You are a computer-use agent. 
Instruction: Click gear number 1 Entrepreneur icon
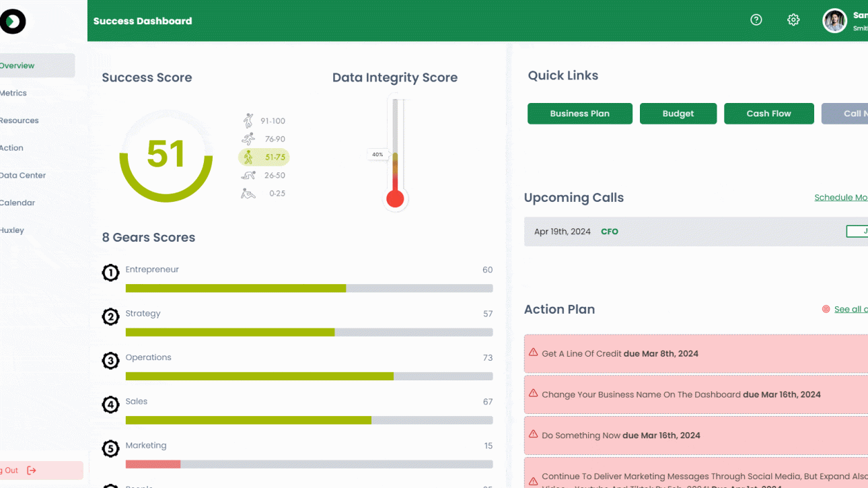click(110, 273)
